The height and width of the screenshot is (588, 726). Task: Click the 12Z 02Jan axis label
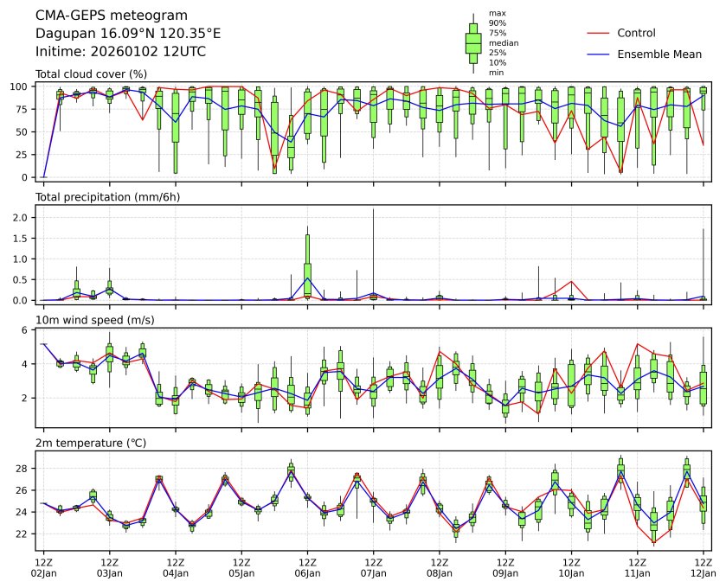pyautogui.click(x=44, y=567)
